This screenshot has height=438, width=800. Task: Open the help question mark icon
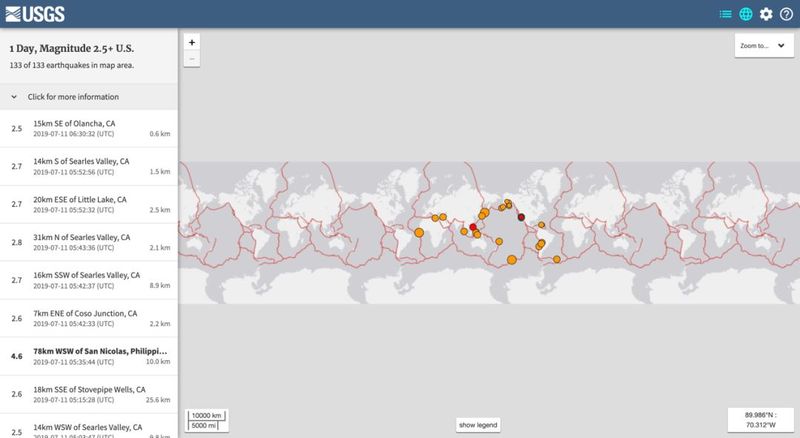click(x=786, y=14)
